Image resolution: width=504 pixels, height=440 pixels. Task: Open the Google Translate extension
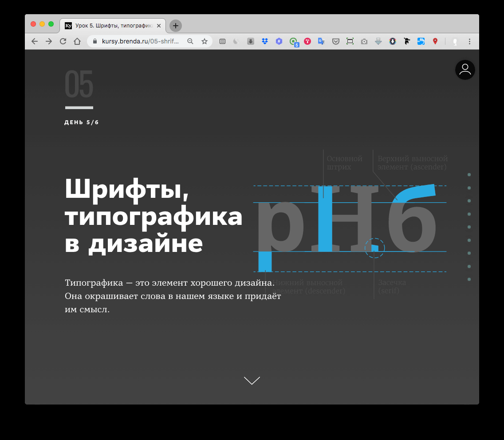(321, 41)
